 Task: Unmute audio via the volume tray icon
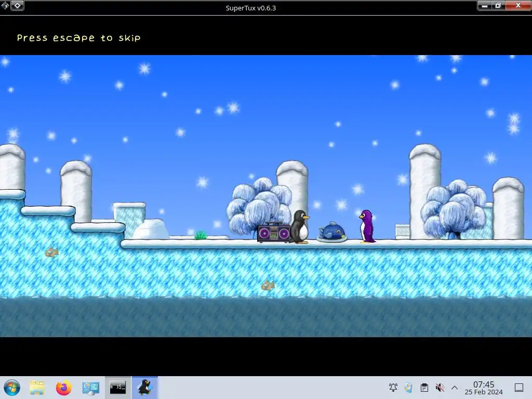click(x=440, y=388)
